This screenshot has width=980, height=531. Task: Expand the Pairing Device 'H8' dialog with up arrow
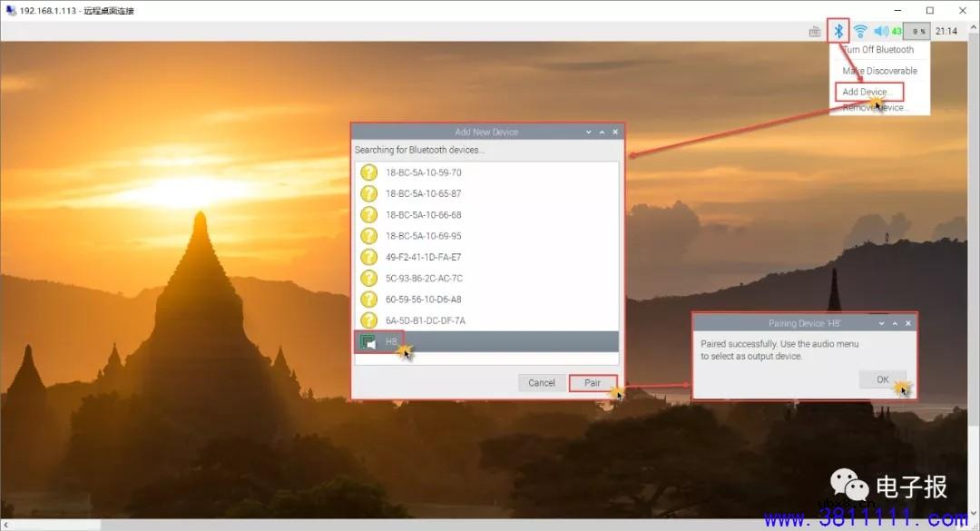tap(895, 323)
